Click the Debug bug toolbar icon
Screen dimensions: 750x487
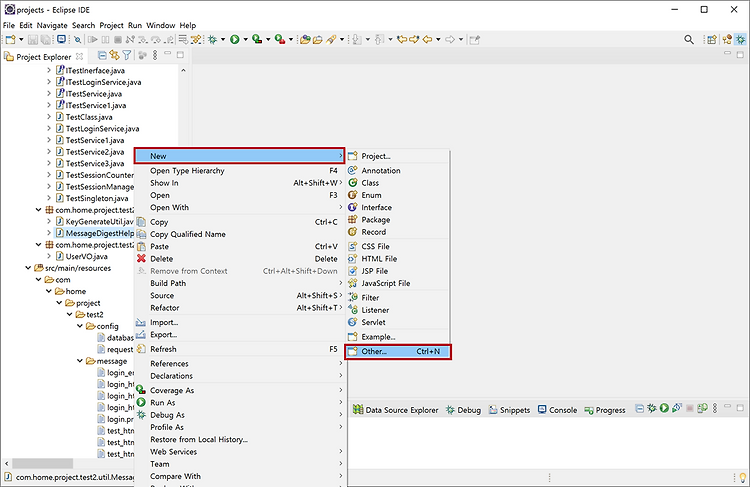point(212,40)
